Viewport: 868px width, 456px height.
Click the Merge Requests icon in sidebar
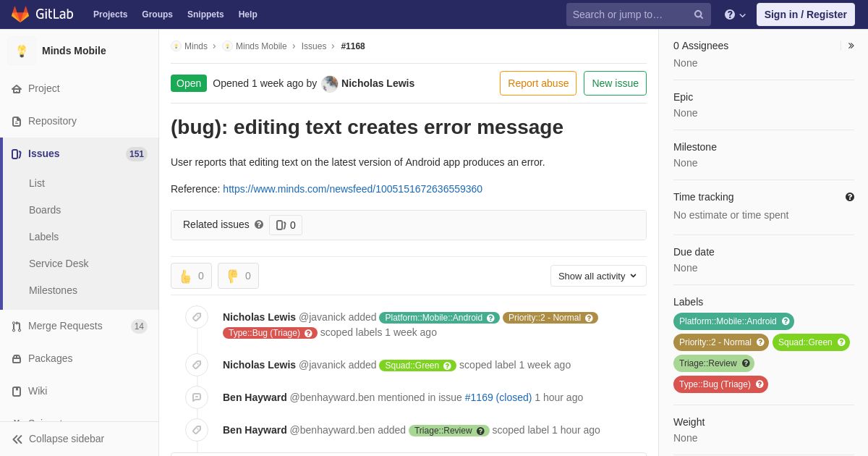pos(17,326)
